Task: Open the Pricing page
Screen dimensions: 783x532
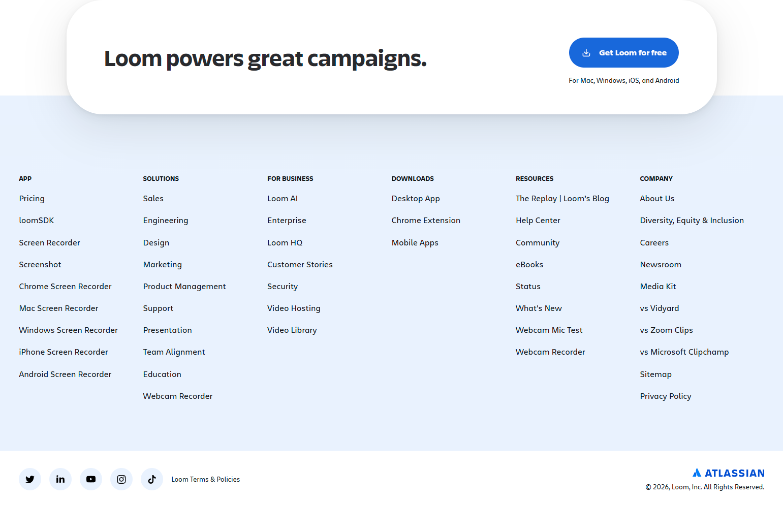Action: click(32, 198)
